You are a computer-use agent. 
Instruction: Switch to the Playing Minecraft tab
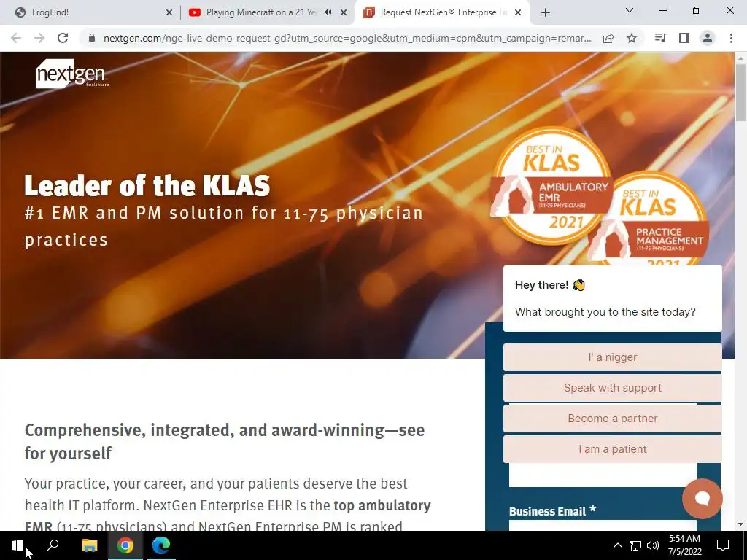267,12
